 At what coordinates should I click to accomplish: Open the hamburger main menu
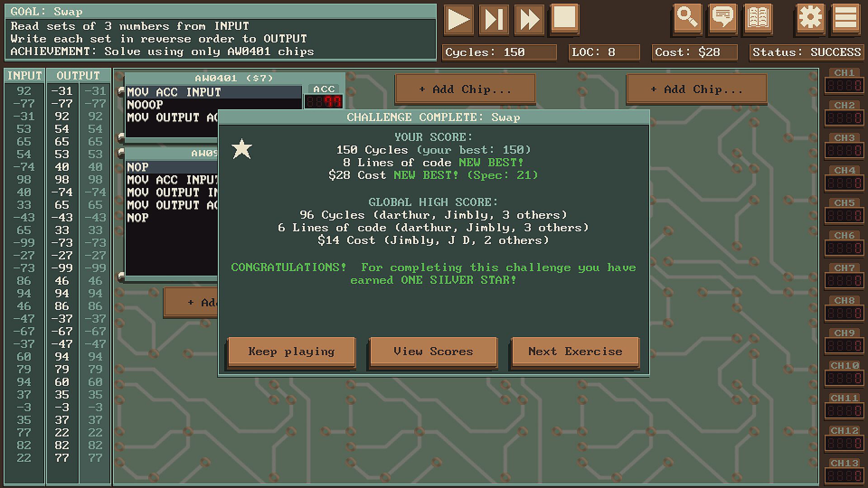tap(846, 19)
